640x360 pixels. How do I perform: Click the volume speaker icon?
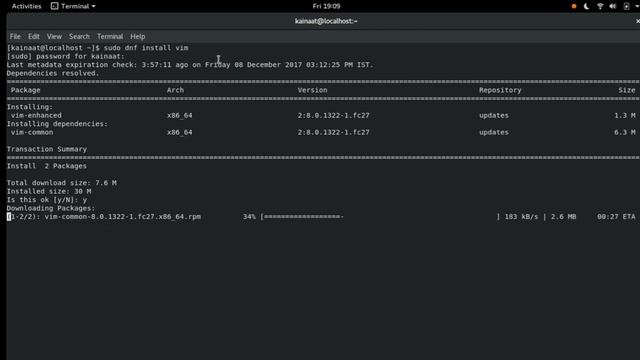(x=613, y=6)
